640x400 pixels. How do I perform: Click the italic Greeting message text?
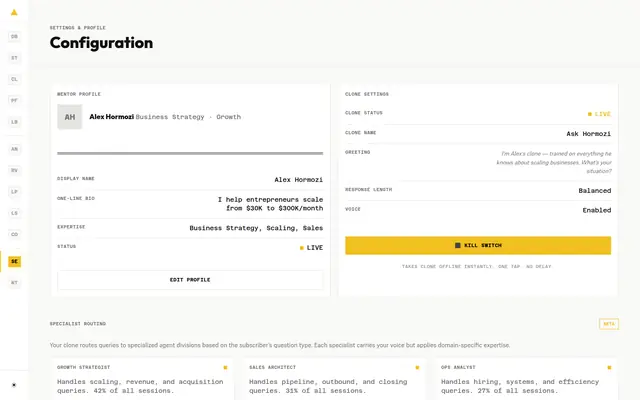(554, 162)
